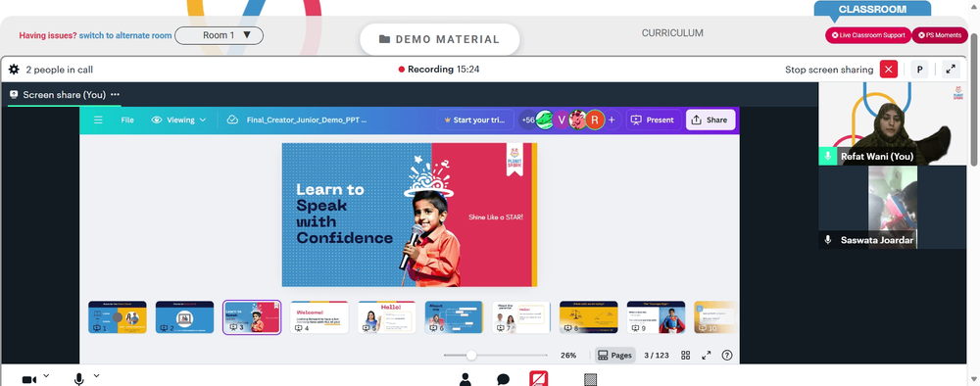980x386 pixels.
Task: Toggle the Pages view button
Action: (615, 356)
